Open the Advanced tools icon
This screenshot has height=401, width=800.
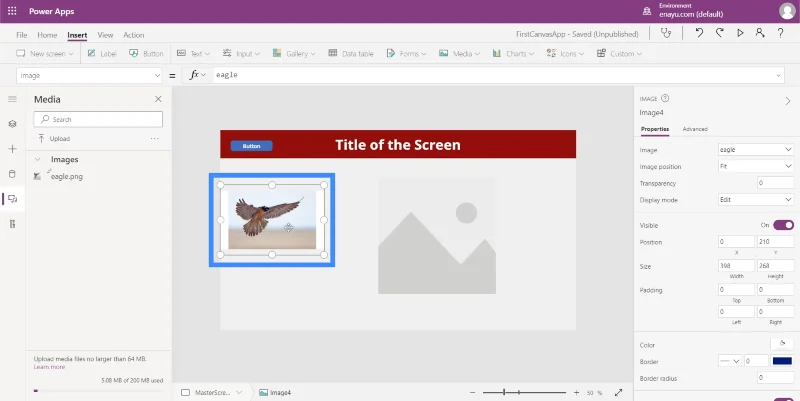pos(12,224)
